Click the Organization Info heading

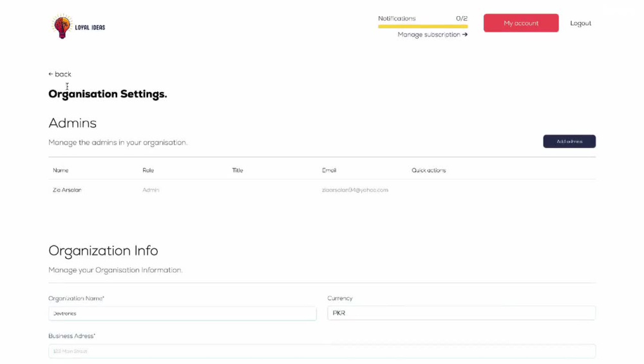click(103, 251)
